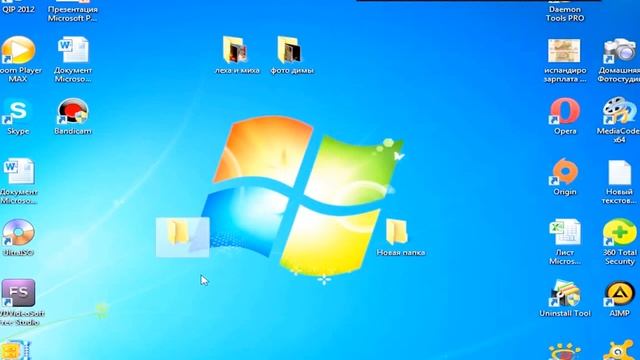
Task: Launch Домашняя Фотостудия shortcut
Action: click(x=619, y=60)
